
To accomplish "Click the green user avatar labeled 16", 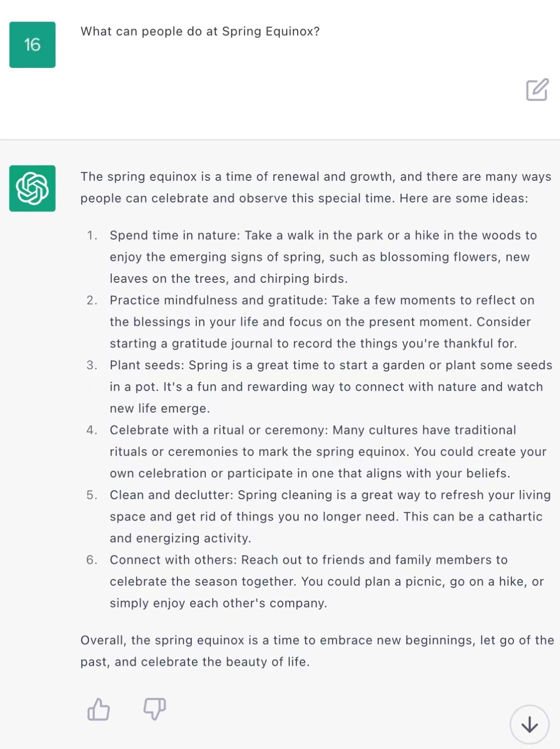I will pos(32,45).
